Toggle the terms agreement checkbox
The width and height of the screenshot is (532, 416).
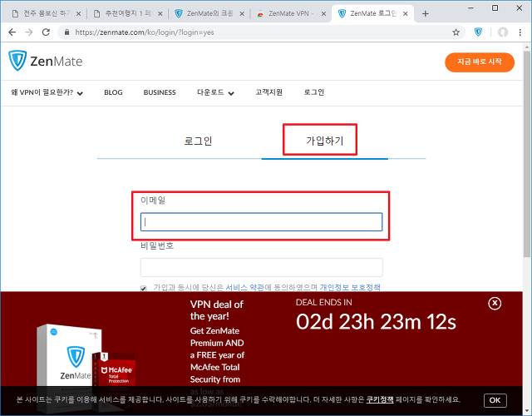click(x=144, y=289)
